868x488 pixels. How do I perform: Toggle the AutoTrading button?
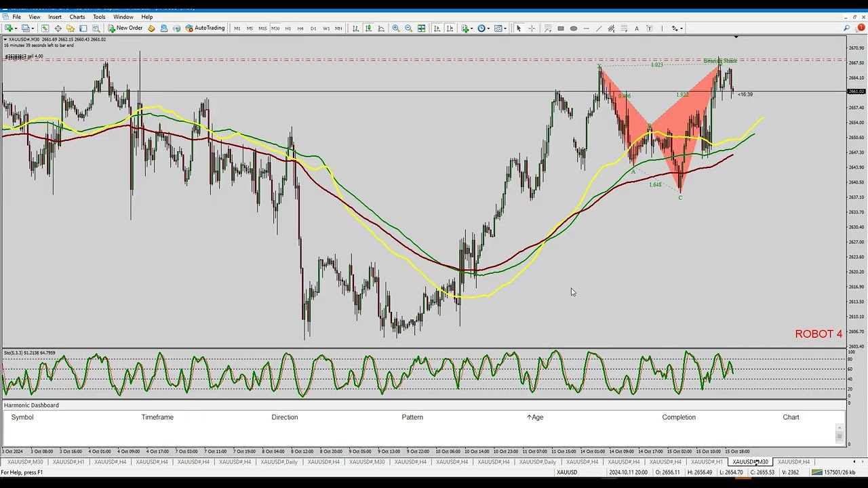point(205,28)
